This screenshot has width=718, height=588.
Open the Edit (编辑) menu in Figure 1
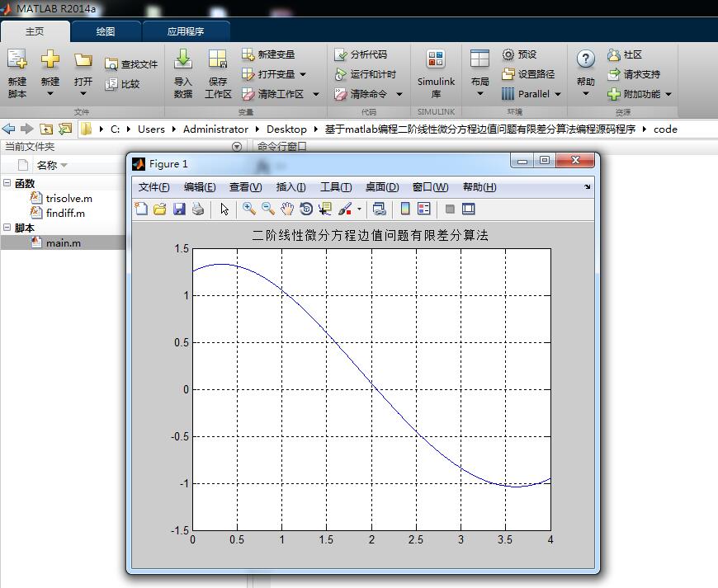[x=200, y=187]
